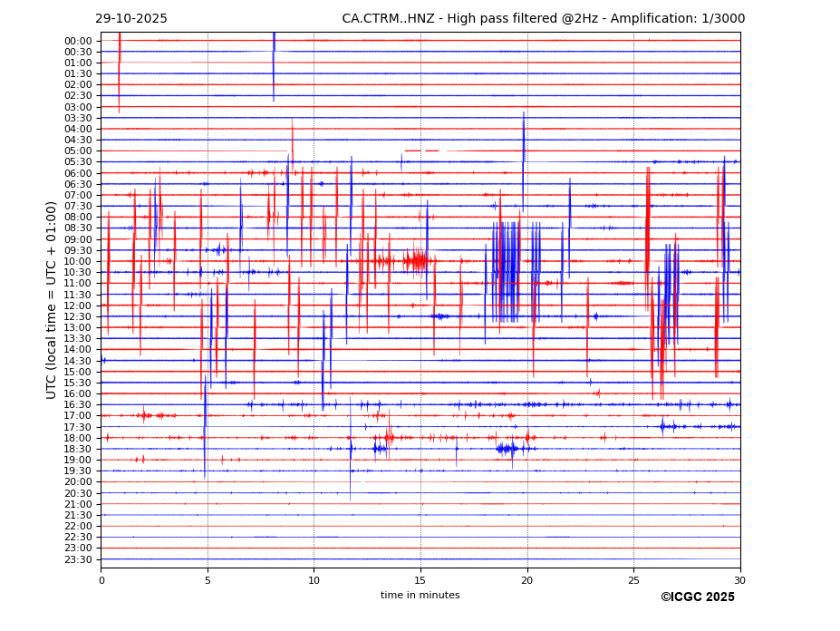Click the date label 29-10-2025
The width and height of the screenshot is (840, 631).
click(131, 19)
